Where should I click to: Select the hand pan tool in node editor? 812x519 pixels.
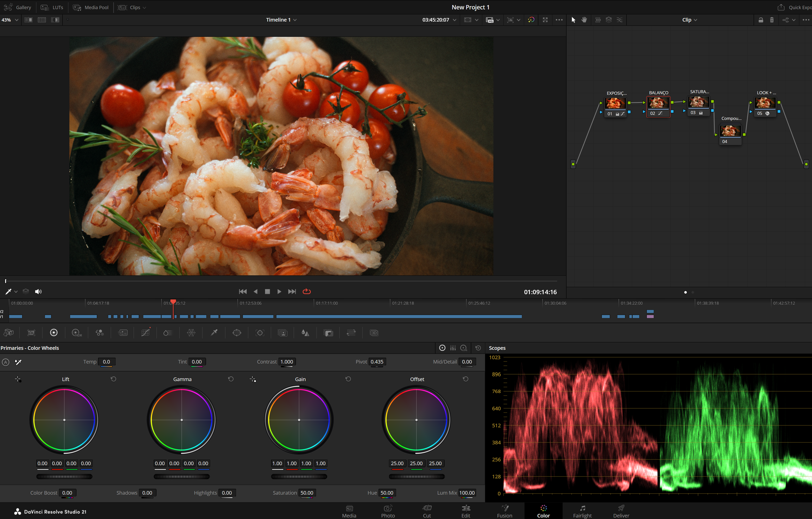(584, 19)
